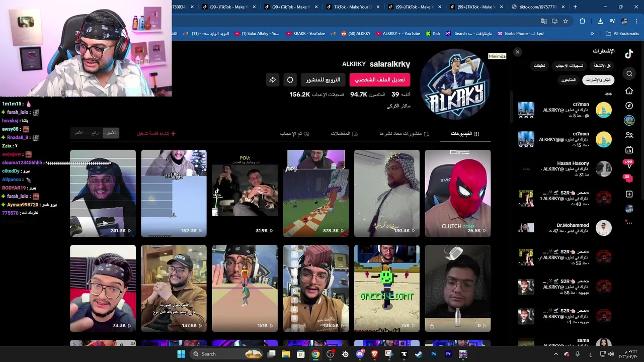
Task: Switch to the tiktok.com/@75777 browser tab
Action: (538, 7)
